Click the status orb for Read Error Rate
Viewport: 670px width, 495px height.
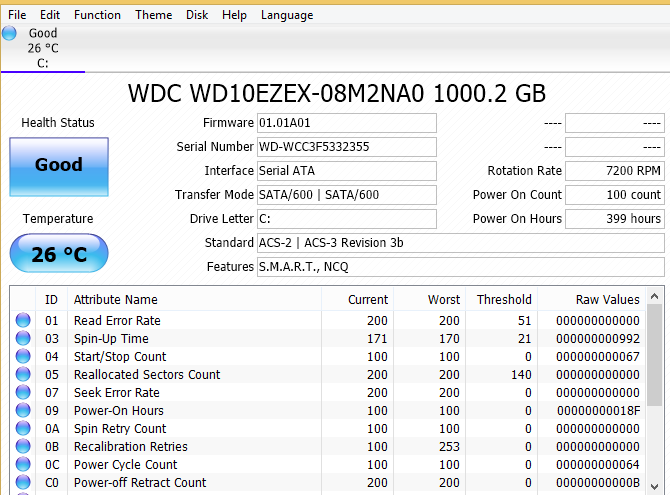click(x=22, y=321)
